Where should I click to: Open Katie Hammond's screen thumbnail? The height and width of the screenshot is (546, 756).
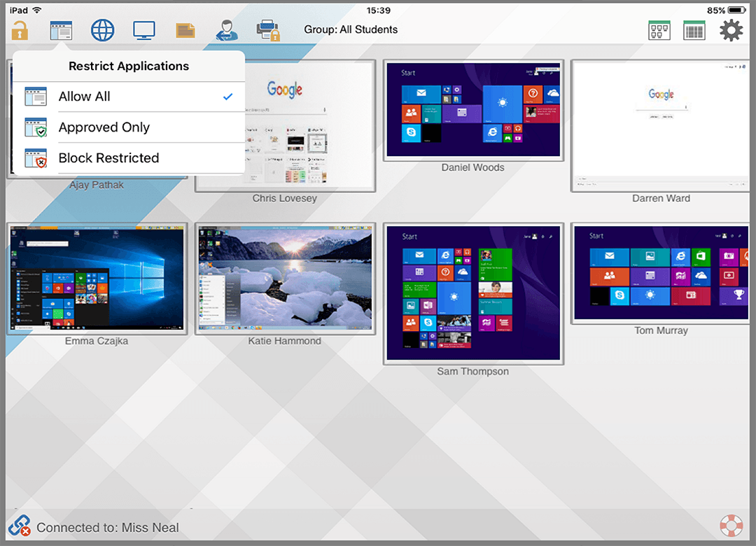(x=285, y=279)
